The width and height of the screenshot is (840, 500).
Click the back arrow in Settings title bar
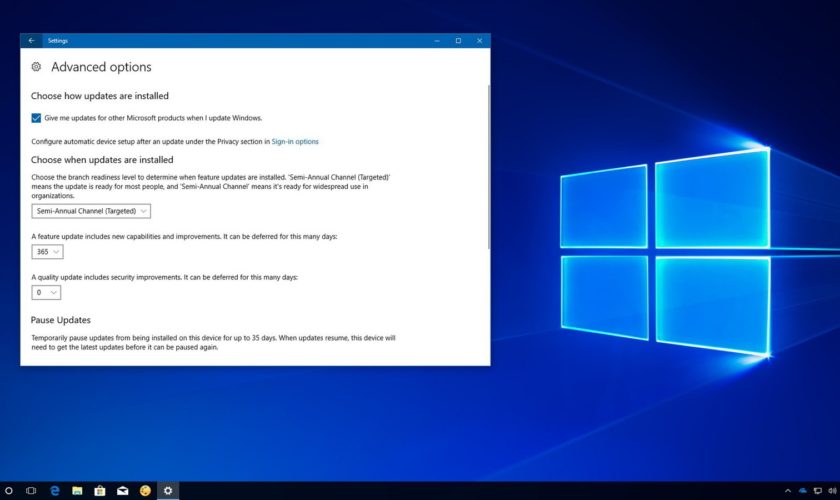point(31,41)
